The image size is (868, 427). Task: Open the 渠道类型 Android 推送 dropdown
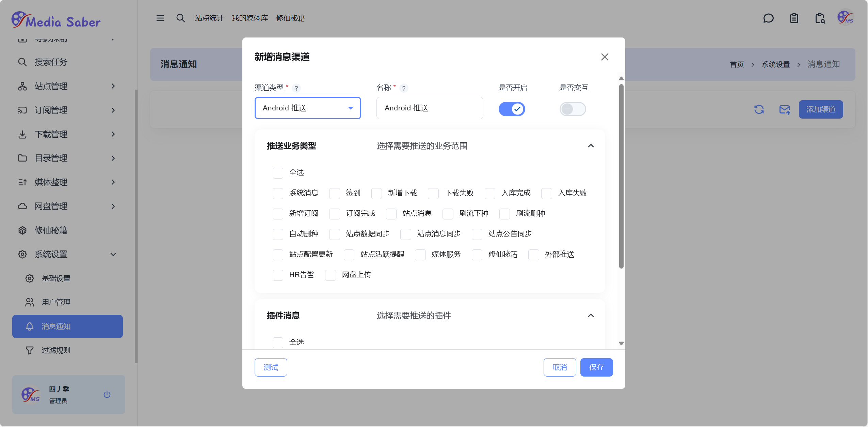click(x=307, y=108)
